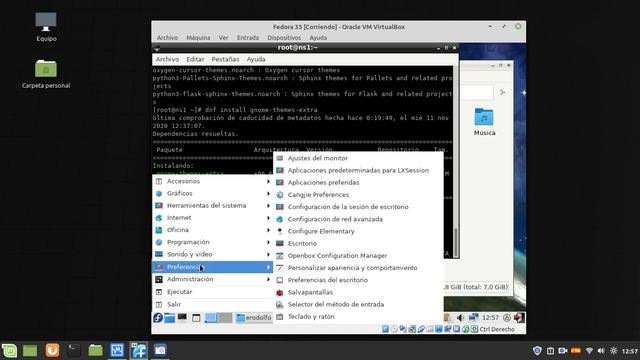Click the Escritorio entry icon
Viewport: 640px width, 360px height.
pos(280,243)
